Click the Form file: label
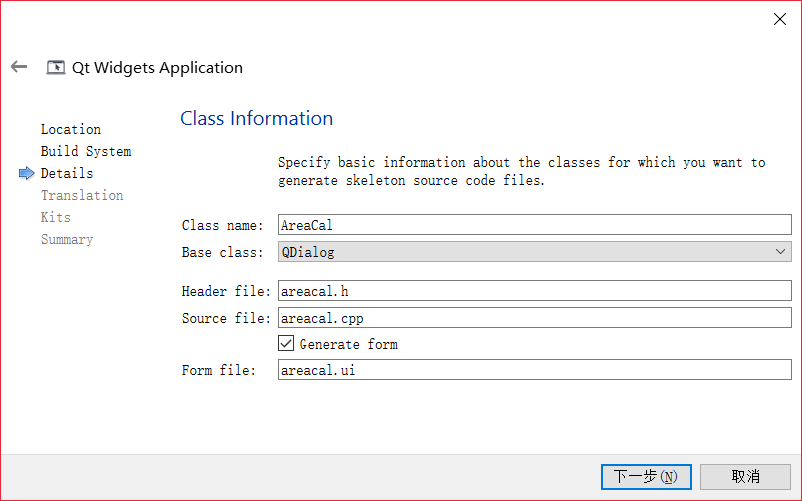Screen dimensions: 802x501 [219, 370]
